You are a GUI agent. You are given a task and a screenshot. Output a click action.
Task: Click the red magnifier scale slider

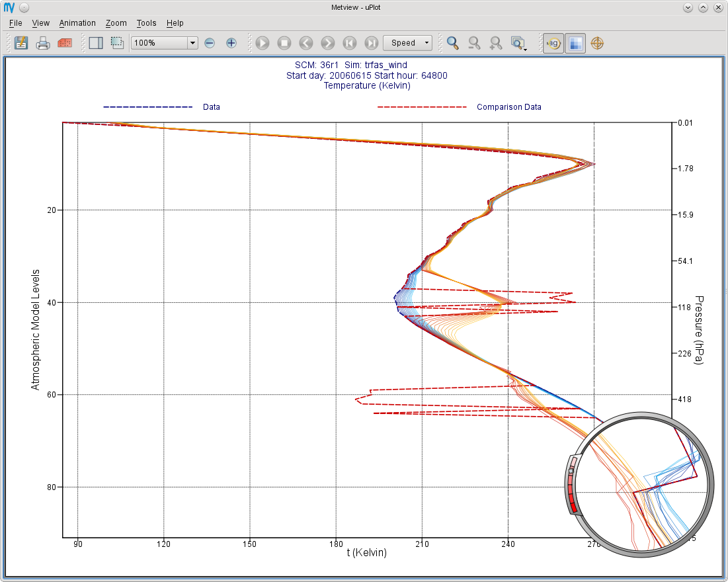572,485
